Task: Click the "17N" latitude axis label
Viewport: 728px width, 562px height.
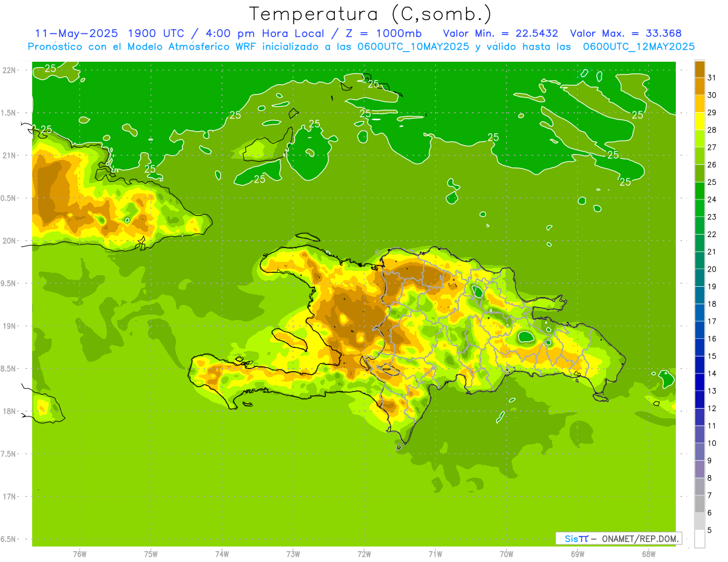Action: [9, 497]
